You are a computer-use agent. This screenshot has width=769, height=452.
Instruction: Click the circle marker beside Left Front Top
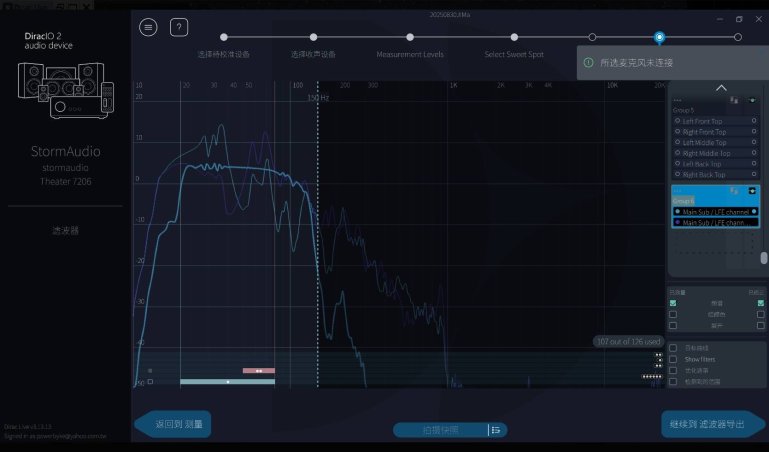coord(677,120)
